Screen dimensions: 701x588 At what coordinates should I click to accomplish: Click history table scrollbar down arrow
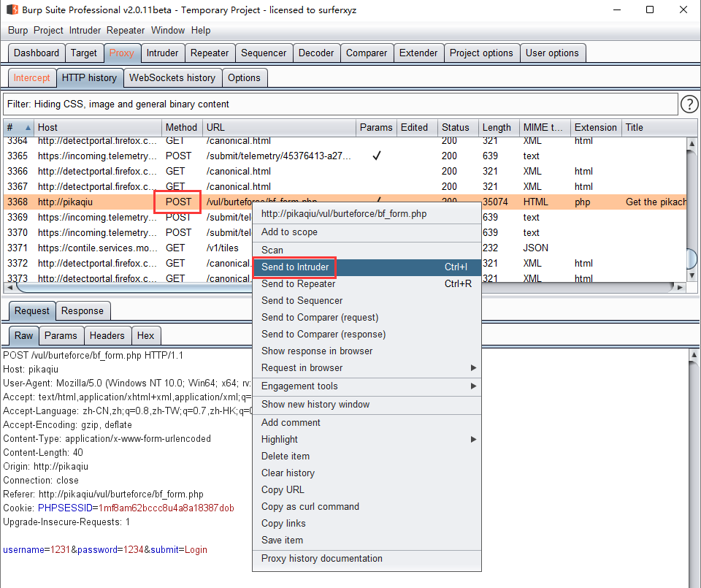[x=692, y=276]
